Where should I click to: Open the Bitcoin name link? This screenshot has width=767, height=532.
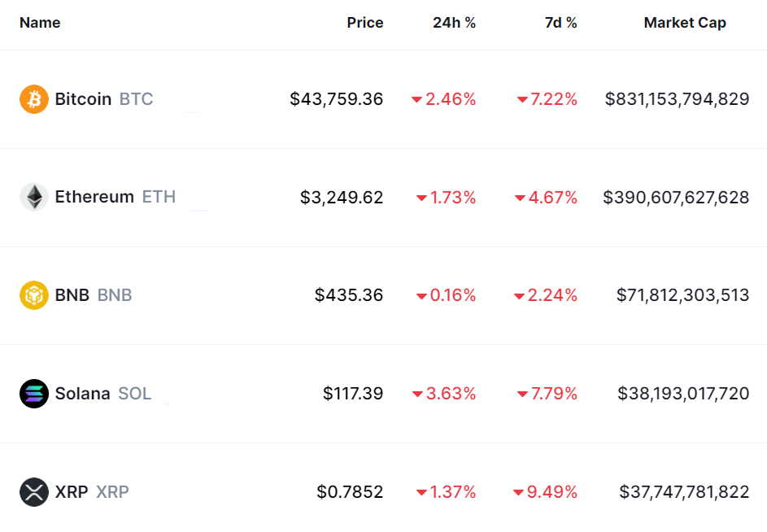pyautogui.click(x=83, y=99)
